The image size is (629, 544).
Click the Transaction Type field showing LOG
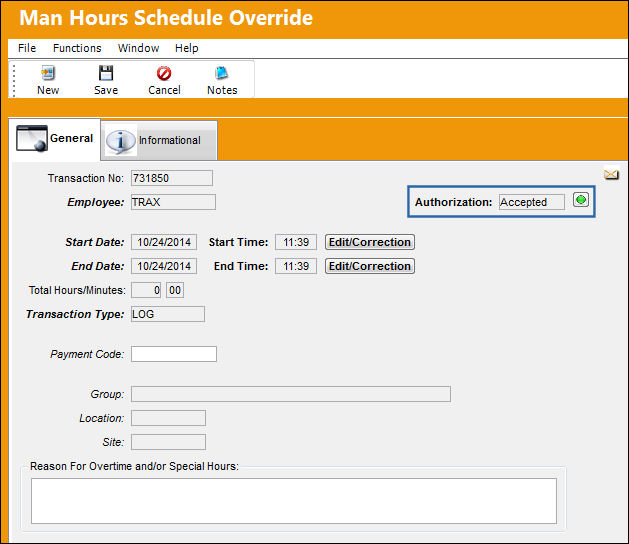(168, 314)
